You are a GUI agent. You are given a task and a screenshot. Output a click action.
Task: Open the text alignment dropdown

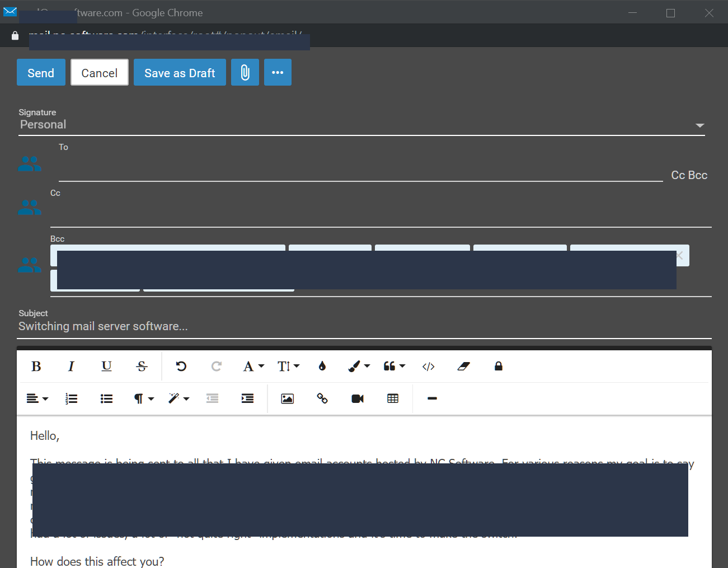pyautogui.click(x=37, y=398)
